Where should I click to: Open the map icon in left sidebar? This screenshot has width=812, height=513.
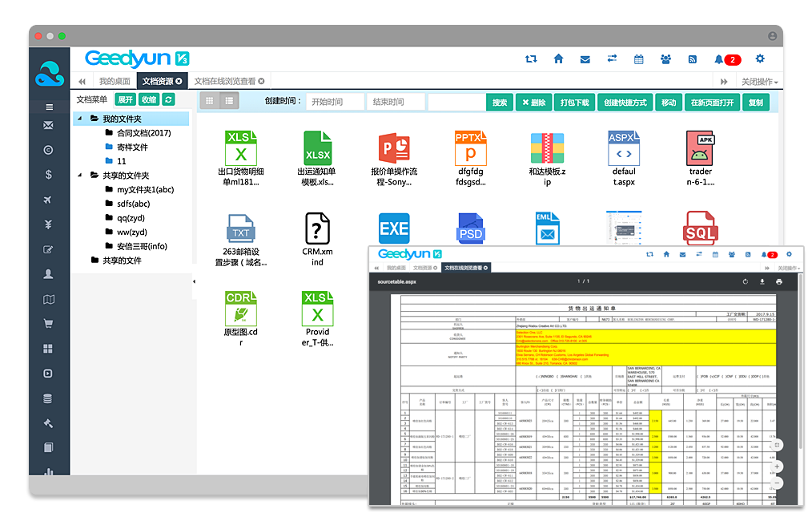tap(49, 300)
